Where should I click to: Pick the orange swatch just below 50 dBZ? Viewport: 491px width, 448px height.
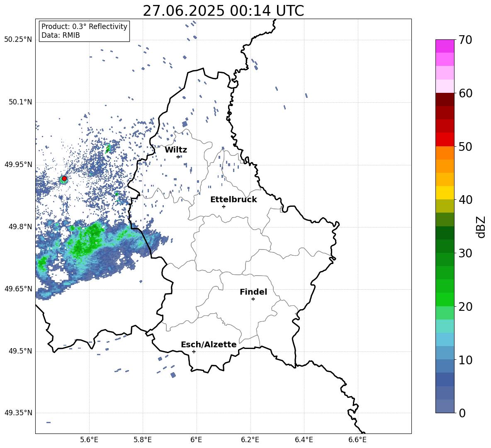point(445,153)
